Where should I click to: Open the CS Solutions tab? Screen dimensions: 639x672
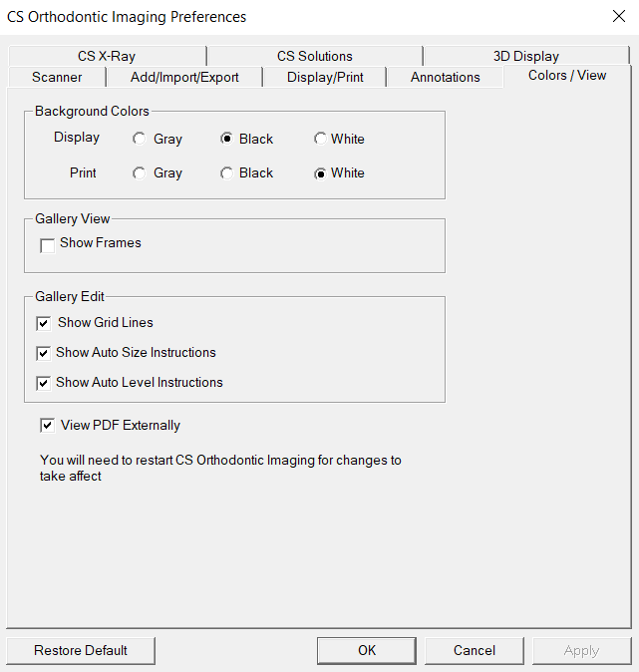pyautogui.click(x=315, y=56)
